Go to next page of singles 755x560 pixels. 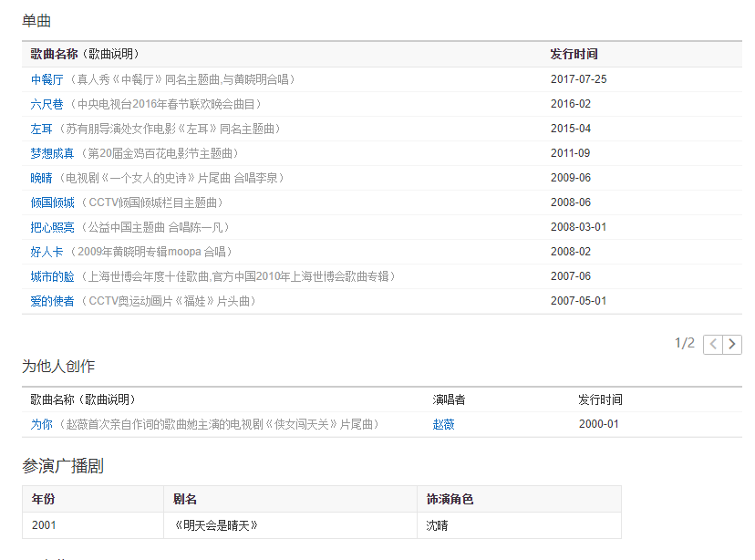coord(732,344)
